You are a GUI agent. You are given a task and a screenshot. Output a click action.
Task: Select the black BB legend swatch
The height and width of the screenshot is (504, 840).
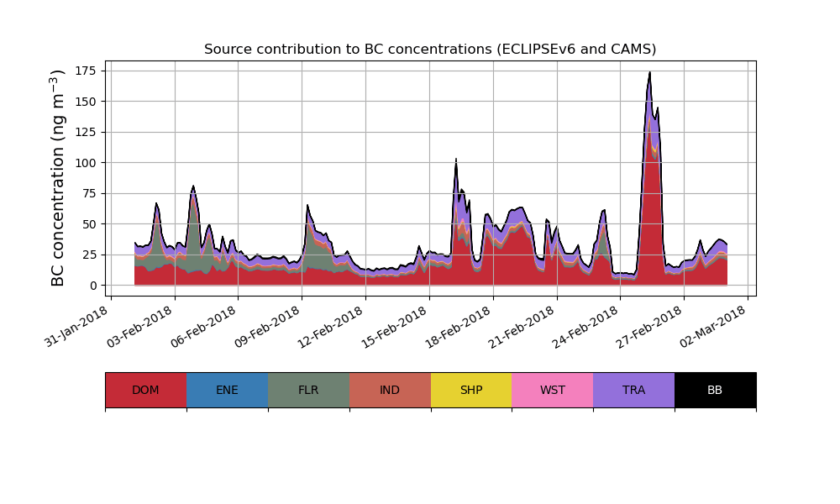click(715, 390)
